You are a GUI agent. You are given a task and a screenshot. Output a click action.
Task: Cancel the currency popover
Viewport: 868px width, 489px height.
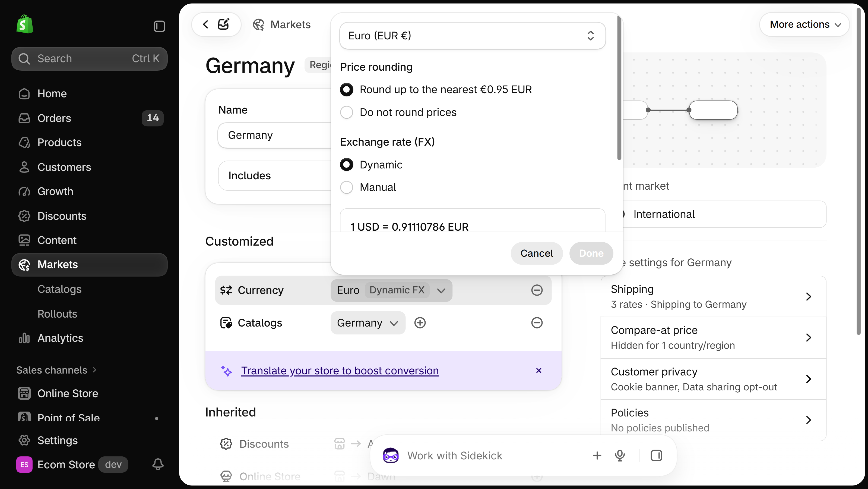[x=536, y=253]
